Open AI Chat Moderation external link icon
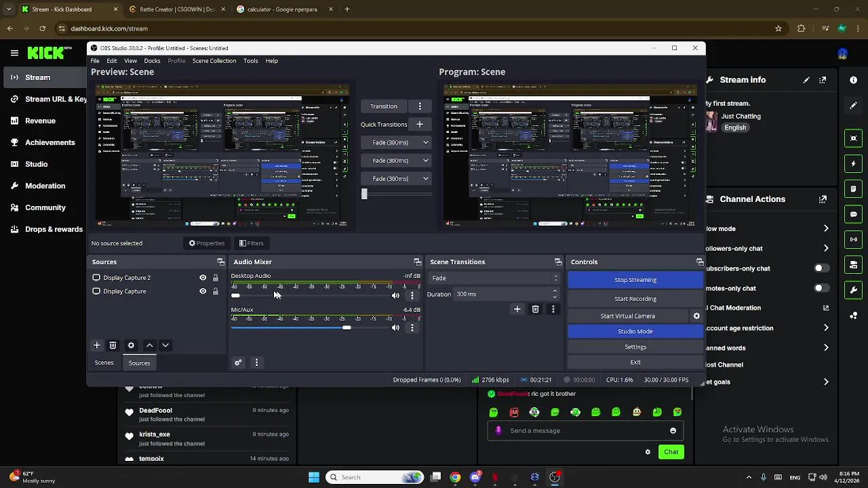This screenshot has height=488, width=868. [x=826, y=308]
